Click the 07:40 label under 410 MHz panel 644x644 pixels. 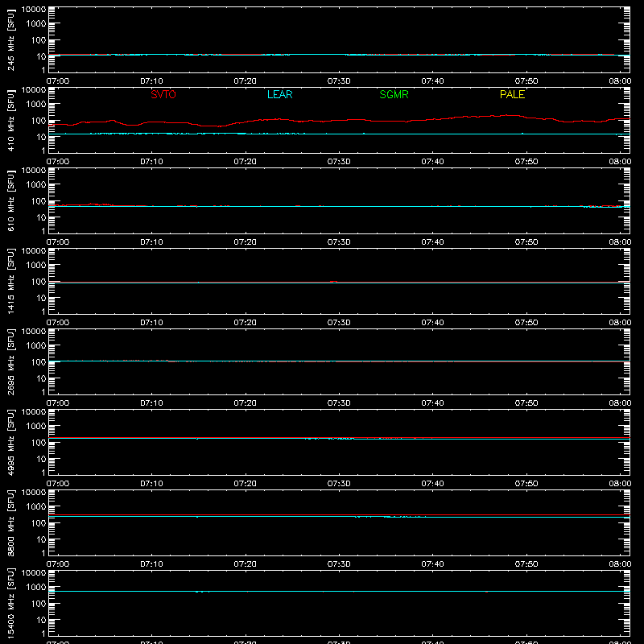tap(432, 162)
